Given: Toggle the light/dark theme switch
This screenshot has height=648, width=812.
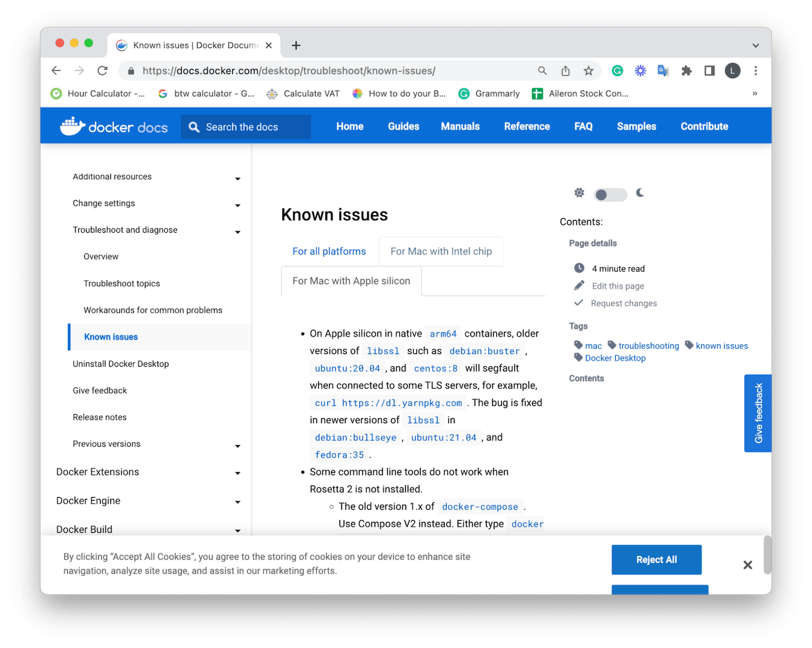Looking at the screenshot, I should [x=610, y=195].
